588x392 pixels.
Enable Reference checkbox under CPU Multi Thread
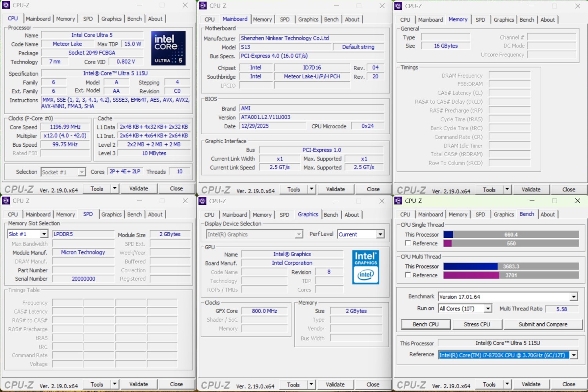point(408,275)
